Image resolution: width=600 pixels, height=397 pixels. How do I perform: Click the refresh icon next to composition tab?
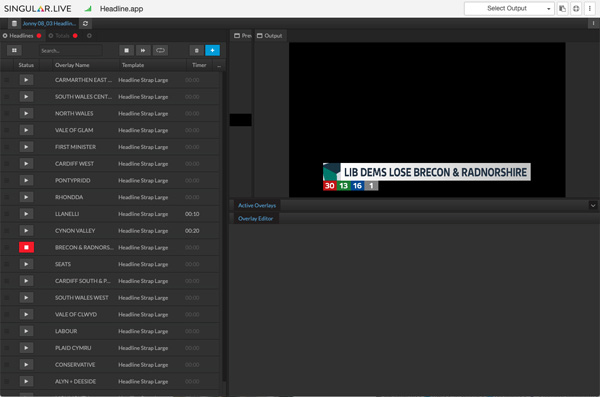[85, 24]
